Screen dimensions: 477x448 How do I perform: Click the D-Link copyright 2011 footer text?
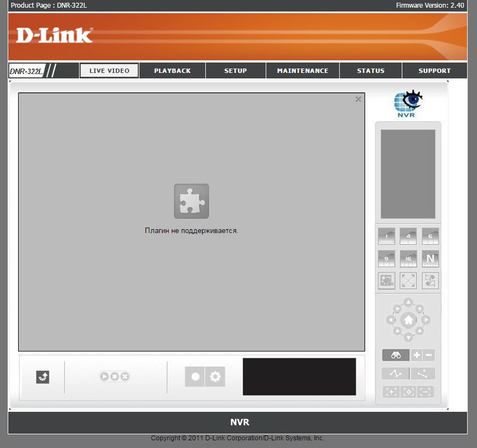[x=238, y=438]
